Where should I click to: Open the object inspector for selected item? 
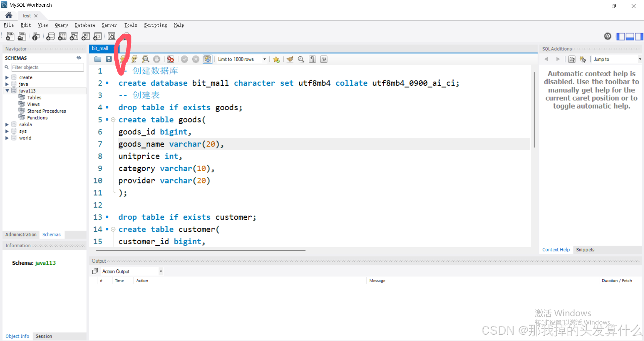(x=36, y=36)
